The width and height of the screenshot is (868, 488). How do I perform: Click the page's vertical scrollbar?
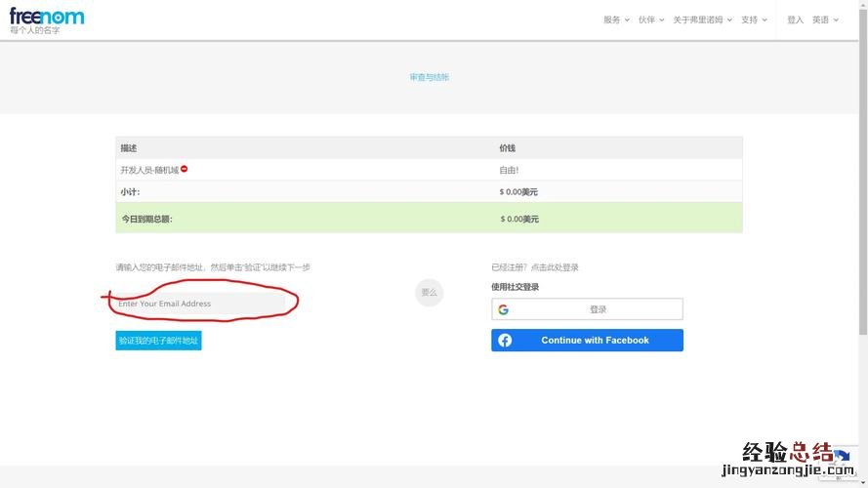(862, 195)
